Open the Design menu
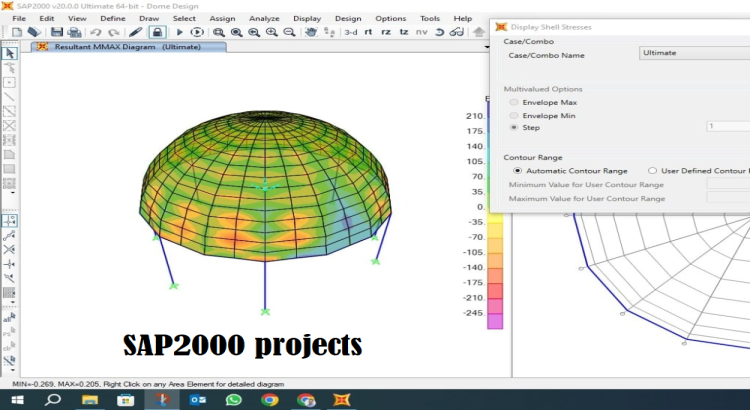The width and height of the screenshot is (750, 410). (x=348, y=18)
